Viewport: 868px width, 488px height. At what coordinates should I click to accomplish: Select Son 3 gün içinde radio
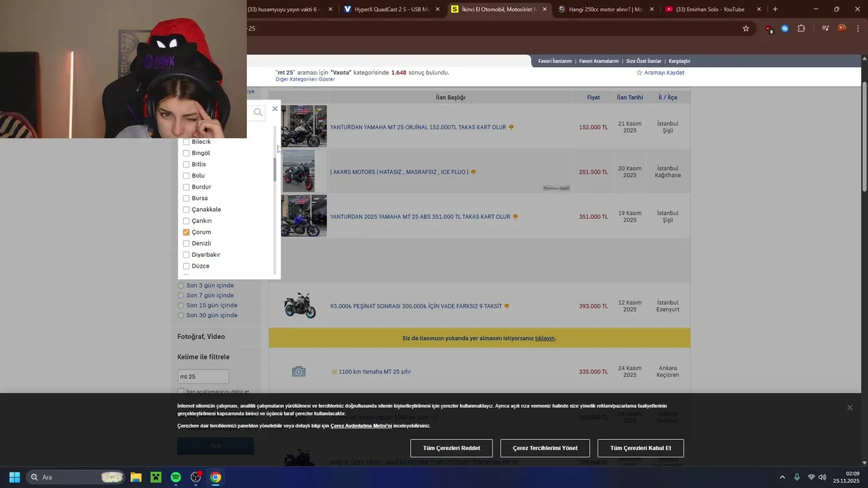pyautogui.click(x=181, y=285)
